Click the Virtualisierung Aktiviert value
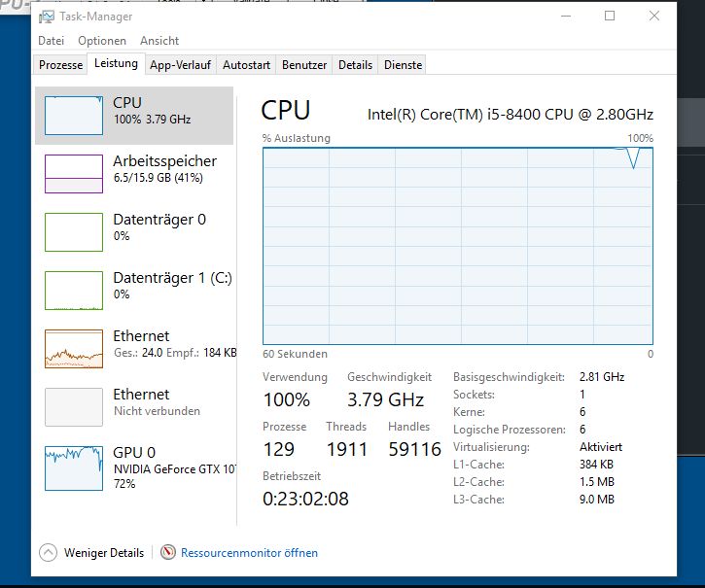The height and width of the screenshot is (588, 705). coord(601,447)
